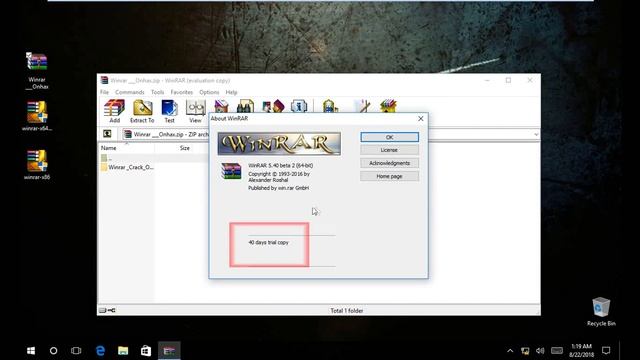Image resolution: width=640 pixels, height=360 pixels.
Task: Click the Acknowledgments button
Action: [x=389, y=163]
